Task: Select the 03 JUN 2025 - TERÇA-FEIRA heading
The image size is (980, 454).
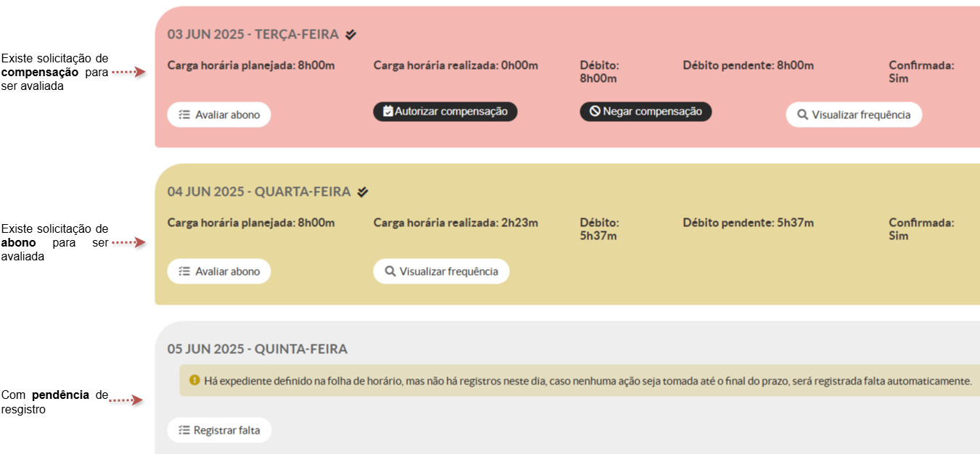Action: coord(253,34)
